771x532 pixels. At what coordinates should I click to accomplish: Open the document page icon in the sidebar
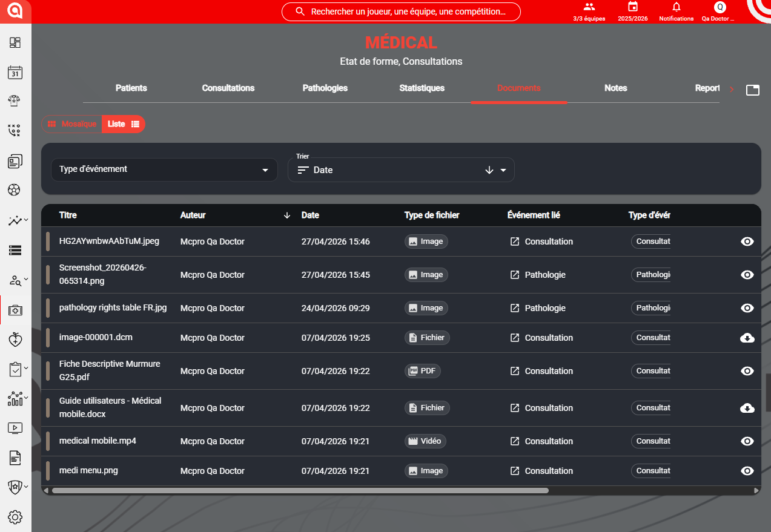pyautogui.click(x=15, y=458)
